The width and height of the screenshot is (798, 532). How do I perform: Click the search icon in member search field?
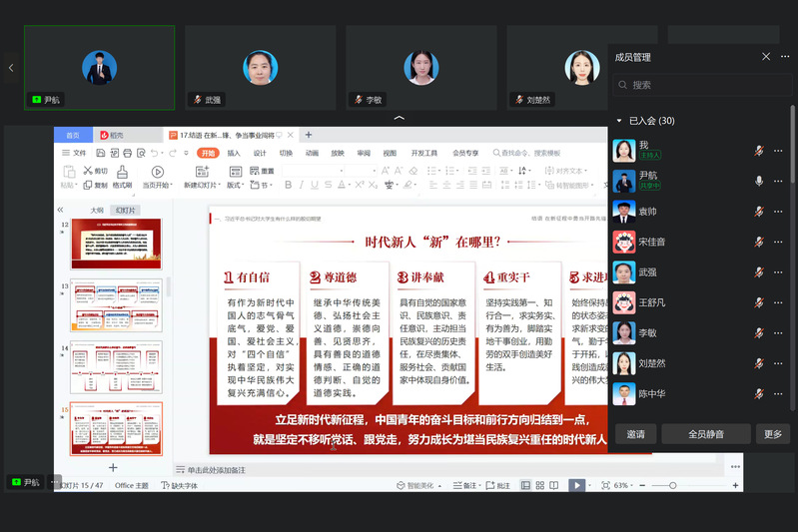(x=622, y=85)
